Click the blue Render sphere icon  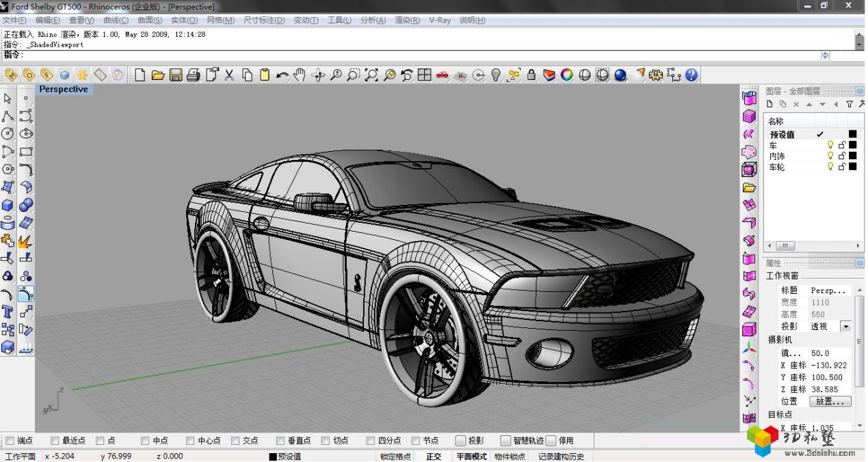pyautogui.click(x=620, y=75)
